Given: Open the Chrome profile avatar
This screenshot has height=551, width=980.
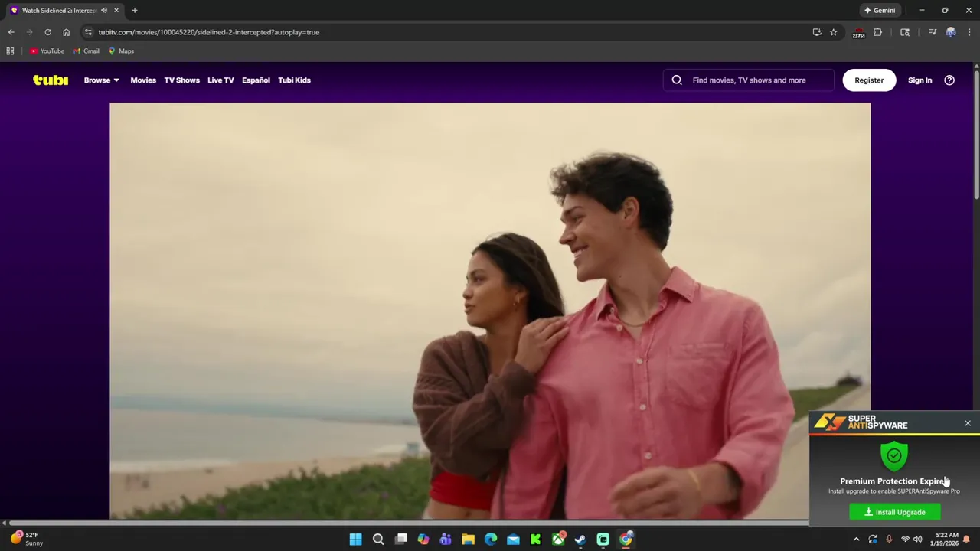Looking at the screenshot, I should [x=951, y=32].
